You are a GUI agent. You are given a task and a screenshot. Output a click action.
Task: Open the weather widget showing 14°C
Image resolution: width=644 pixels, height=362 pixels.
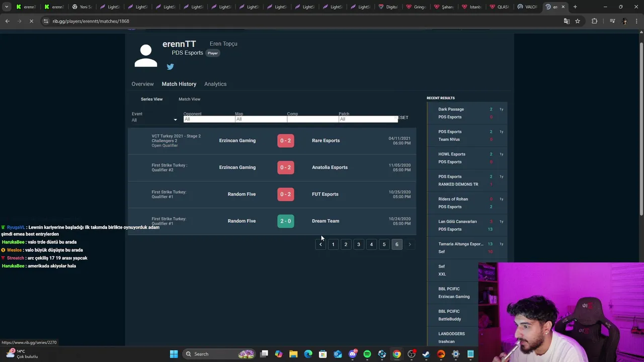click(21, 354)
